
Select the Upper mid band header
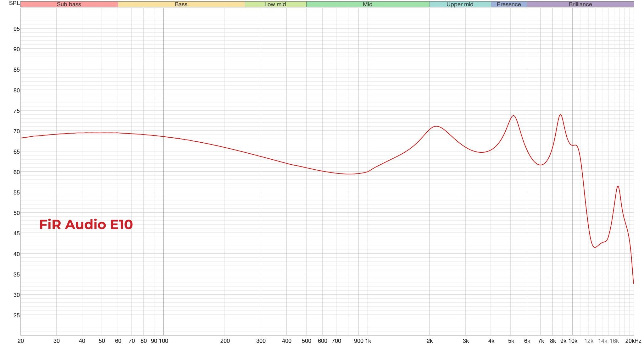460,4
